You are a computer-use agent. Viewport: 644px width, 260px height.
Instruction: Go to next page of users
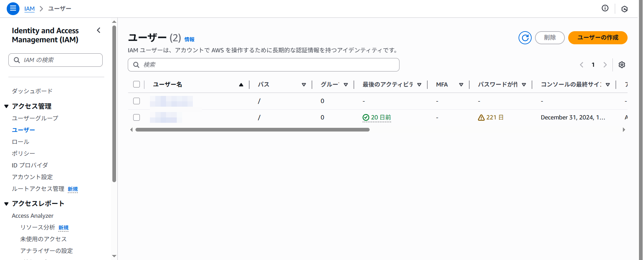(605, 65)
